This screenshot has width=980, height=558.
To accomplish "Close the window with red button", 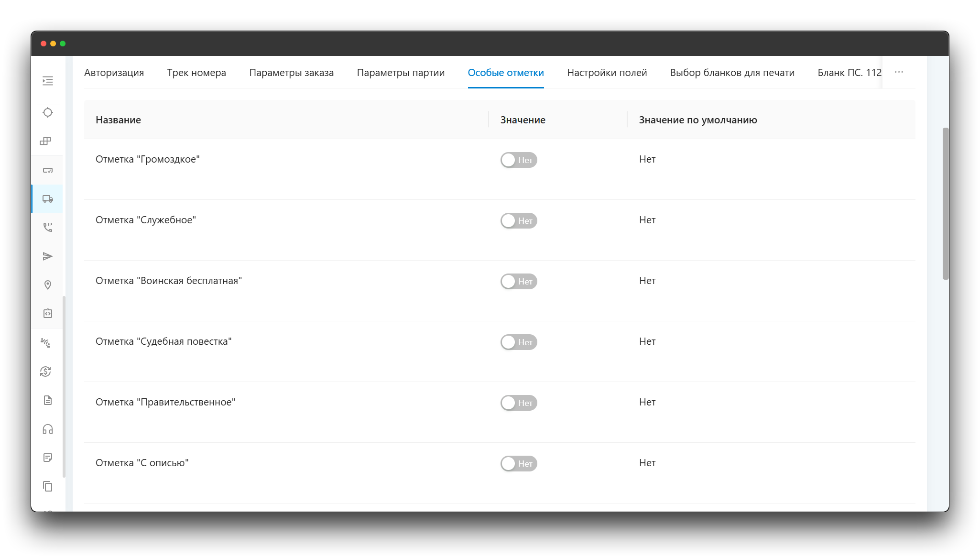I will 44,44.
